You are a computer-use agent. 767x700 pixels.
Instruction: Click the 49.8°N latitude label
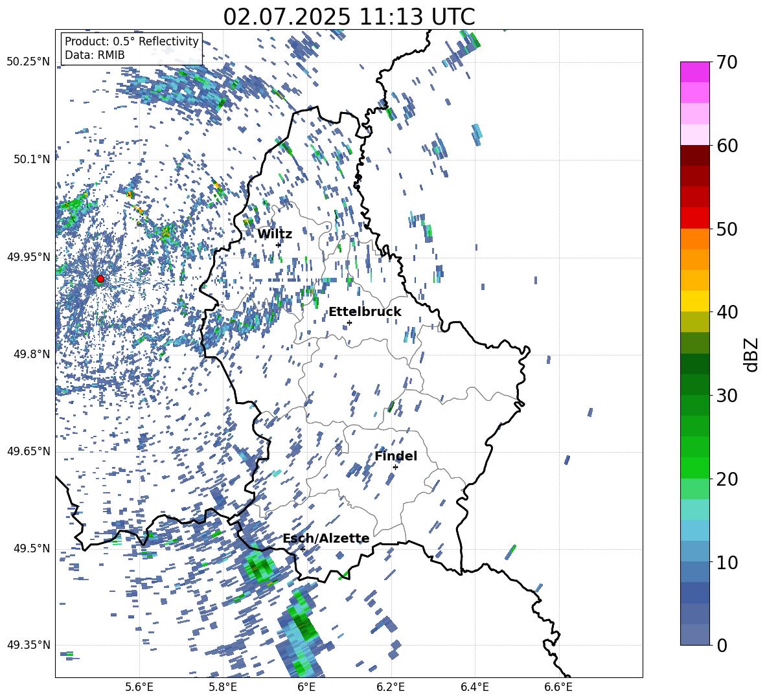pos(32,354)
